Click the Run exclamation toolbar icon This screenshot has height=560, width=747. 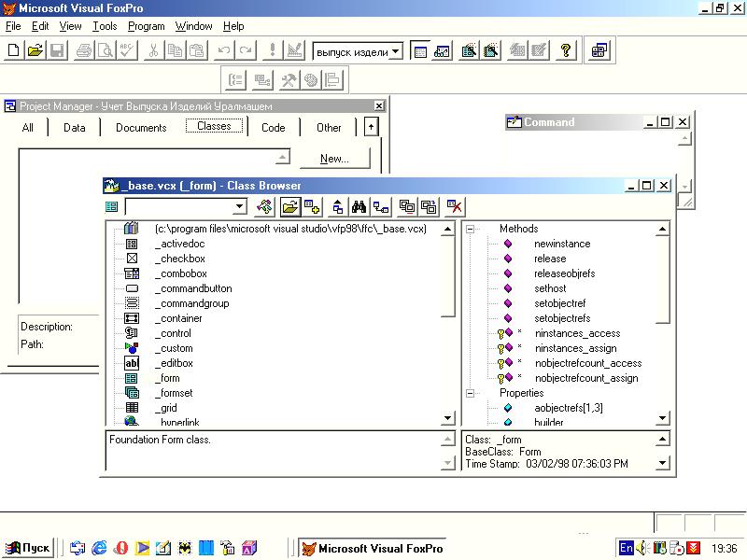point(273,50)
